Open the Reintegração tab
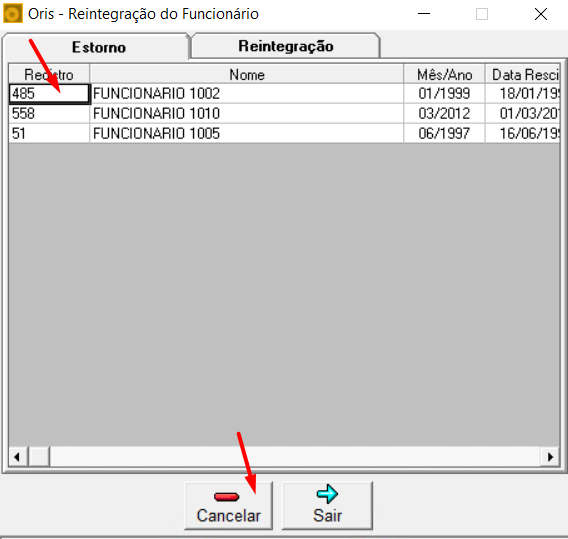Image resolution: width=568 pixels, height=539 pixels. pos(285,46)
